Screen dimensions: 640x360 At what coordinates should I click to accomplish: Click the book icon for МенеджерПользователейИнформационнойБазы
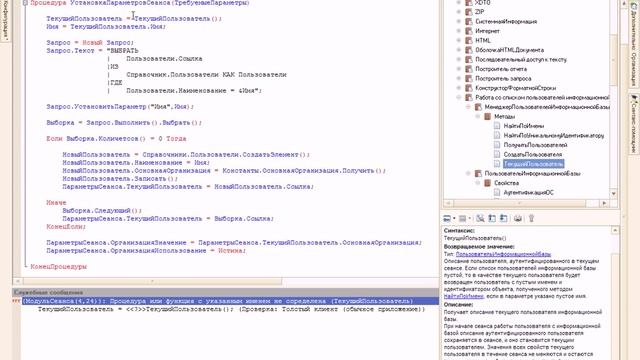click(478, 107)
